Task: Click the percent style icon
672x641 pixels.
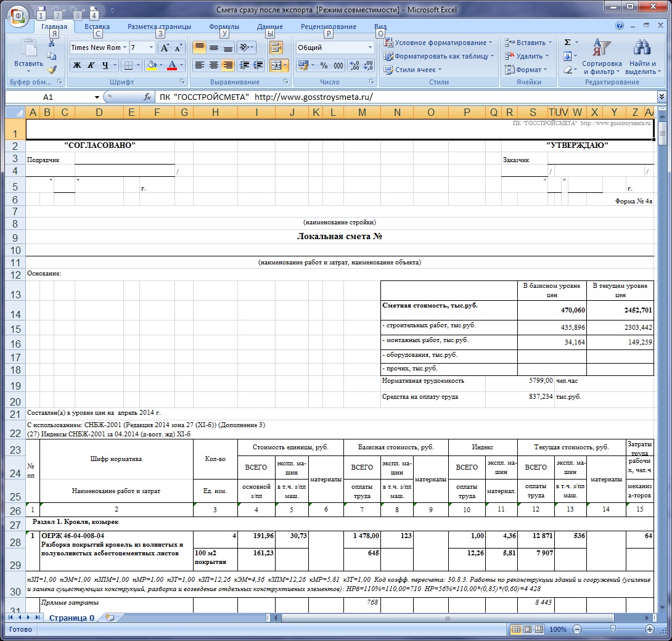Action: (x=324, y=65)
